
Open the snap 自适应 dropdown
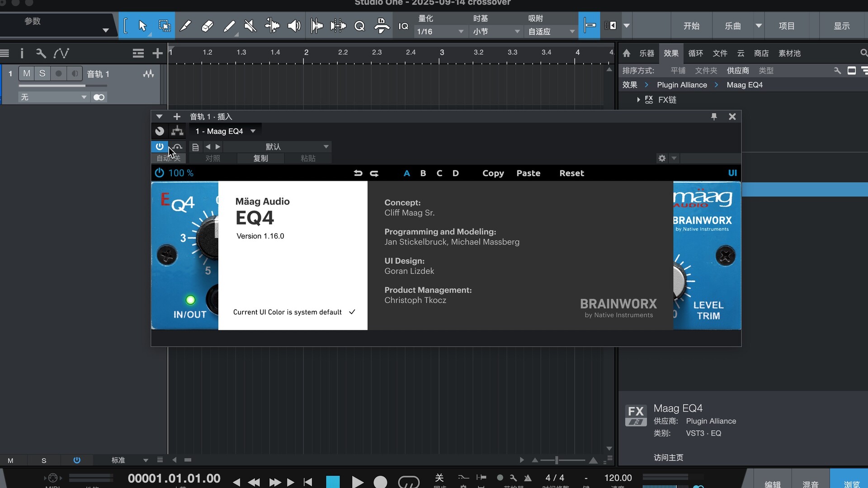point(552,32)
